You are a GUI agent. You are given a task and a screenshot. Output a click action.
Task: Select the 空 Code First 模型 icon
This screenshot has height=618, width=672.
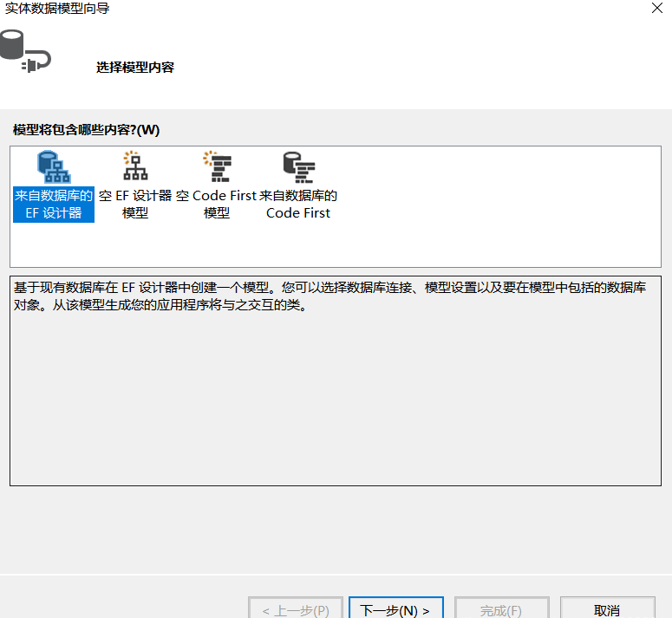pos(218,166)
